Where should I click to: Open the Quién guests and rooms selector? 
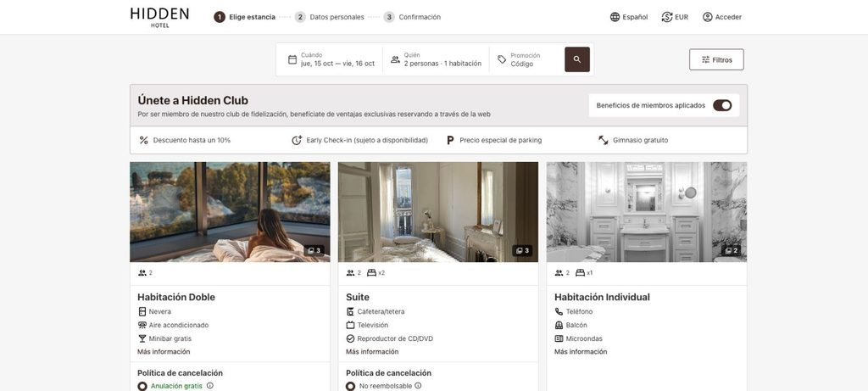pos(436,59)
